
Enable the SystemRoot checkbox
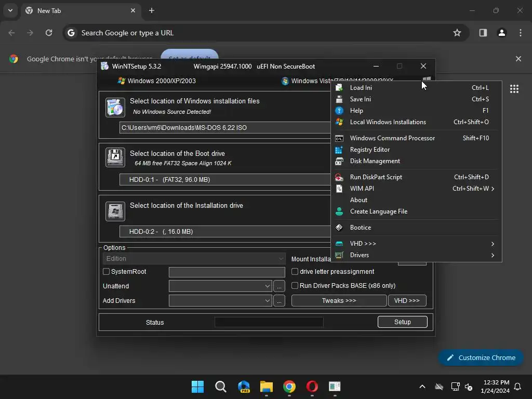(x=106, y=271)
